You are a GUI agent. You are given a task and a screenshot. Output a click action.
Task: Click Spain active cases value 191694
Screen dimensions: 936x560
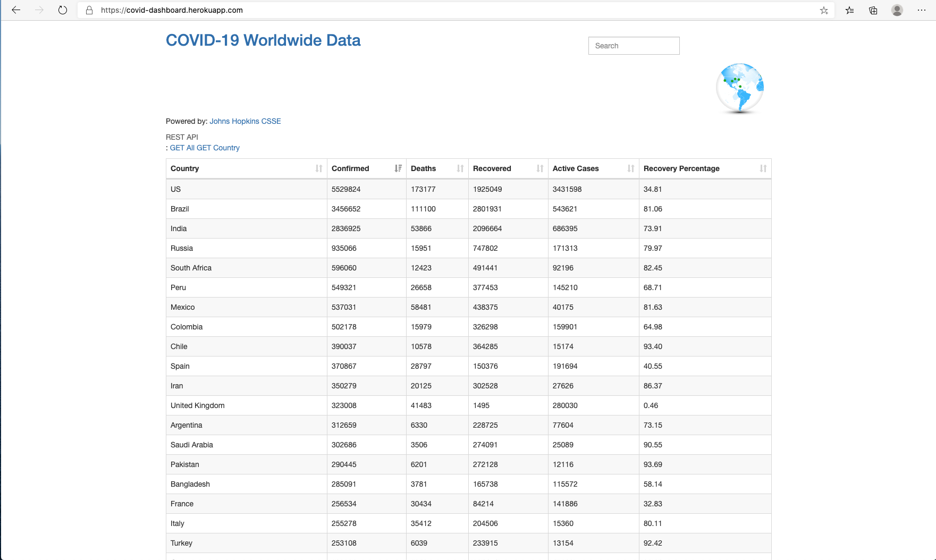tap(565, 366)
